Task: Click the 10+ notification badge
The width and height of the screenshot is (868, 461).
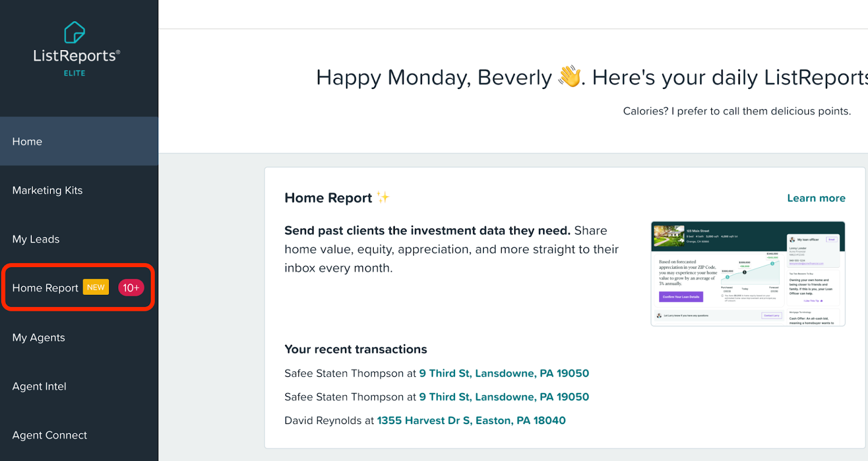Action: pyautogui.click(x=131, y=288)
